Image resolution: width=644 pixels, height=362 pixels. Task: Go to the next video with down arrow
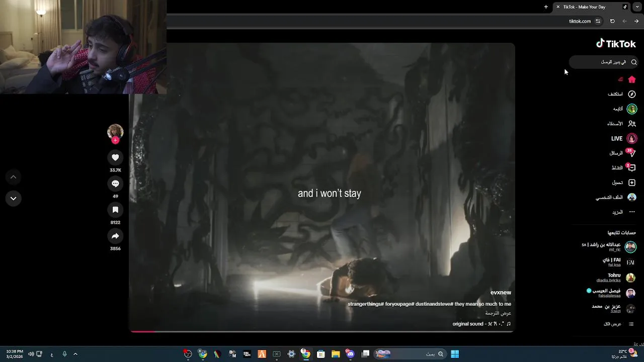click(x=14, y=198)
